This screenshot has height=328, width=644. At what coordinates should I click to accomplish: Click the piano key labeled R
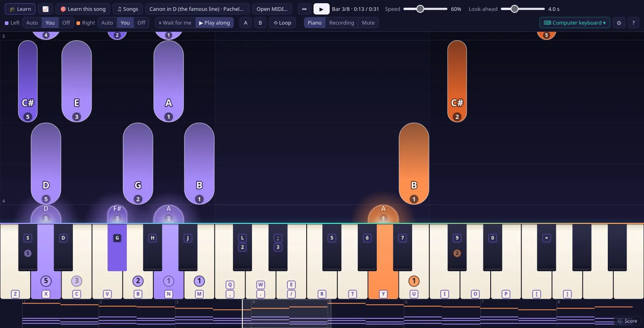[322, 284]
